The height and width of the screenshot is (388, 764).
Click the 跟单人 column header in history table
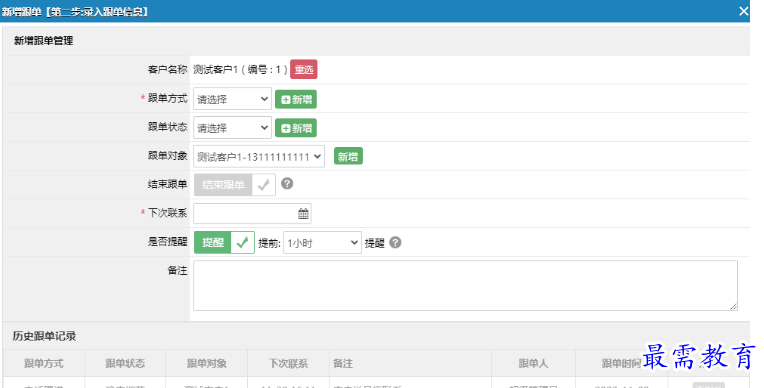[x=533, y=363]
